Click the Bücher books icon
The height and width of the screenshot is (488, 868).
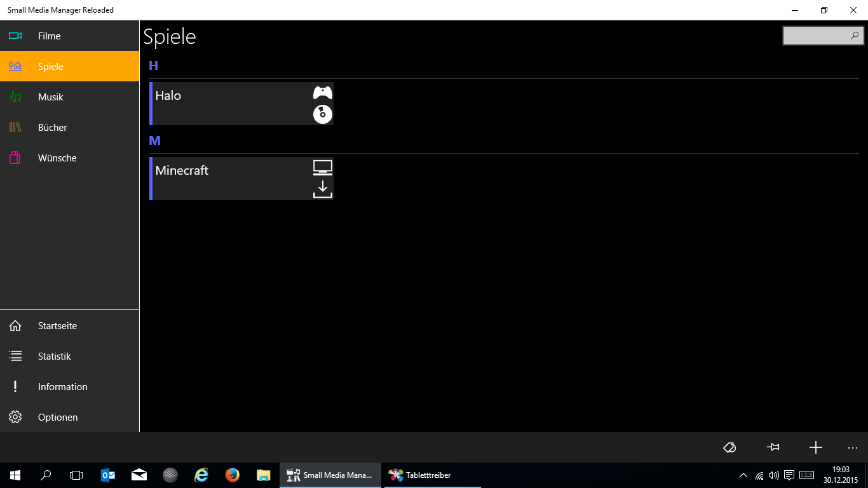tap(15, 127)
